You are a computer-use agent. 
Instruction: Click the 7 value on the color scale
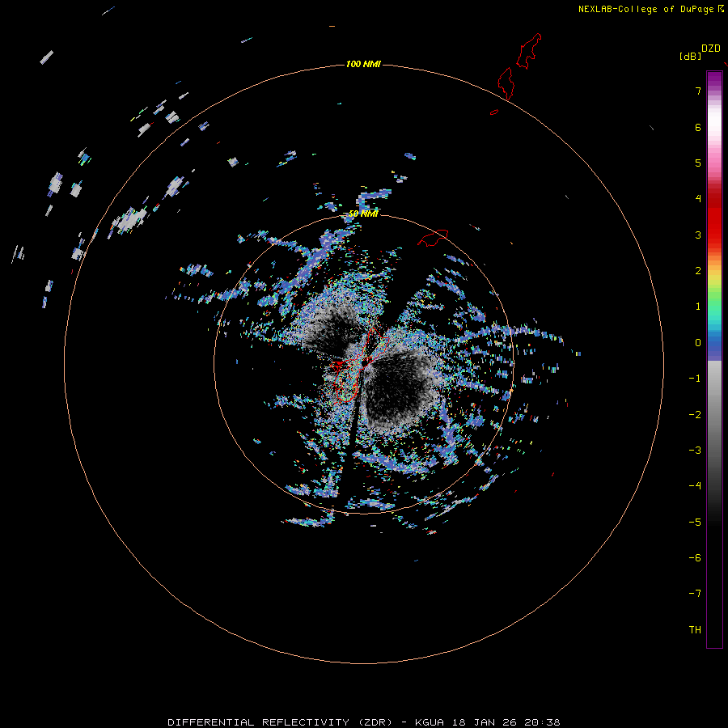pos(698,91)
